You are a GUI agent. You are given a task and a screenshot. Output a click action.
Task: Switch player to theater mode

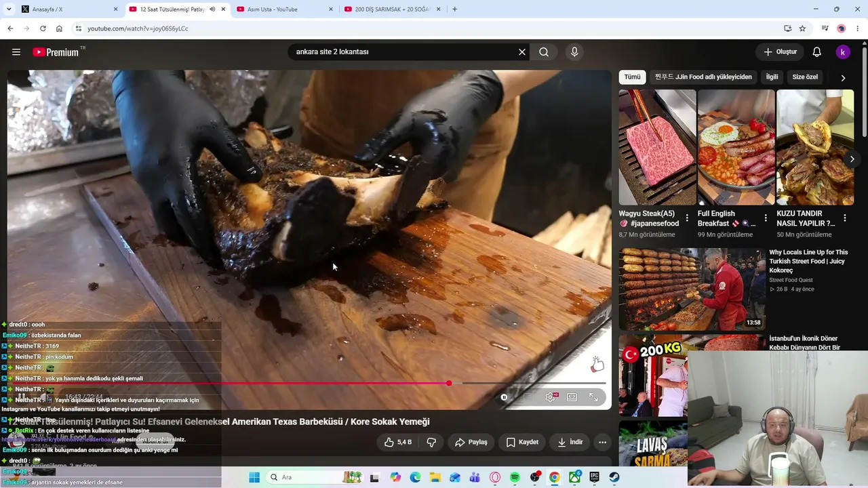tap(572, 397)
